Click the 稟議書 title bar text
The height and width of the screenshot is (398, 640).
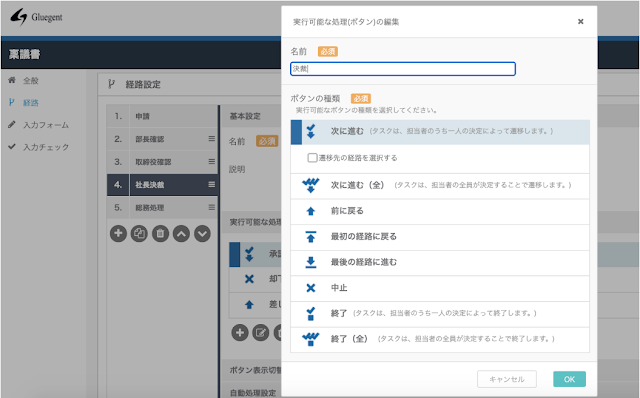point(24,54)
